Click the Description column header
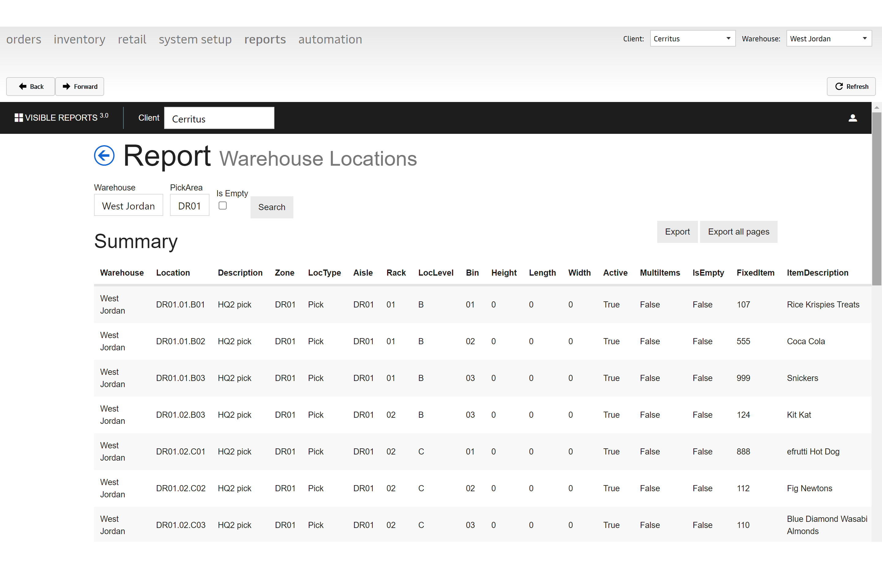This screenshot has height=588, width=882. (x=240, y=273)
